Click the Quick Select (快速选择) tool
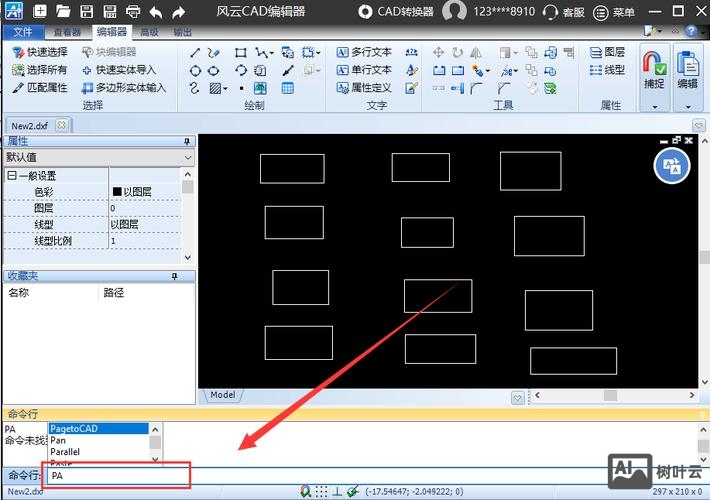 pos(40,52)
